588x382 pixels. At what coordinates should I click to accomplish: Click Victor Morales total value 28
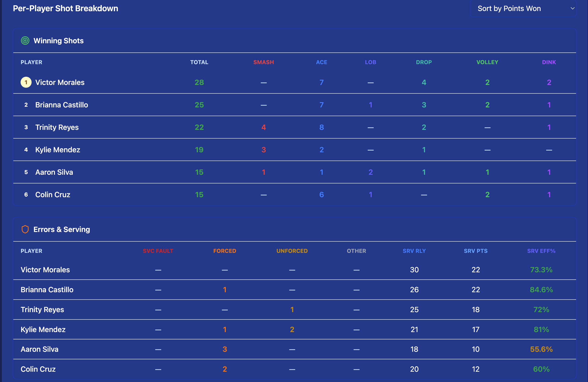point(199,82)
